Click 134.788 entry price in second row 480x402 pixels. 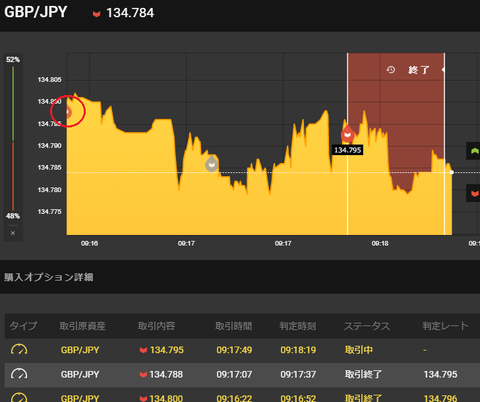pos(166,374)
